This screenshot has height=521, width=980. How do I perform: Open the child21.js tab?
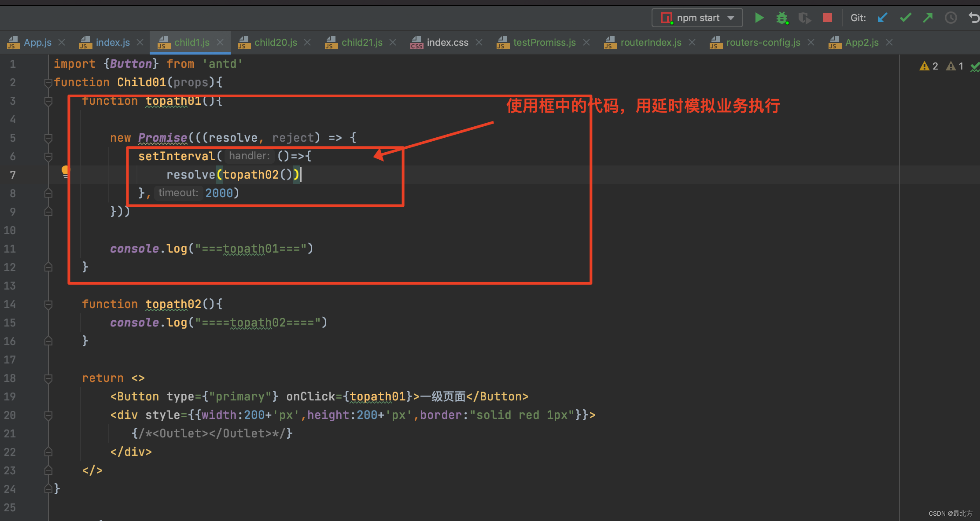pos(362,43)
